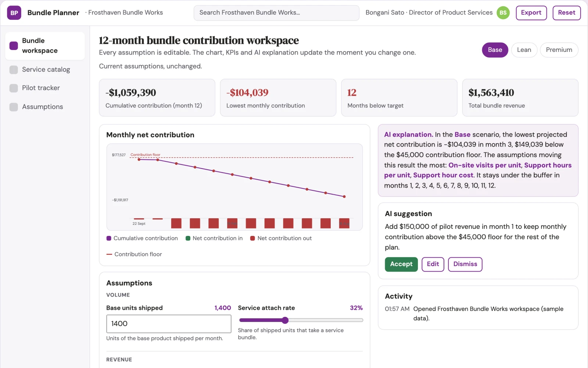Click the Assumptions sidebar icon

click(14, 107)
